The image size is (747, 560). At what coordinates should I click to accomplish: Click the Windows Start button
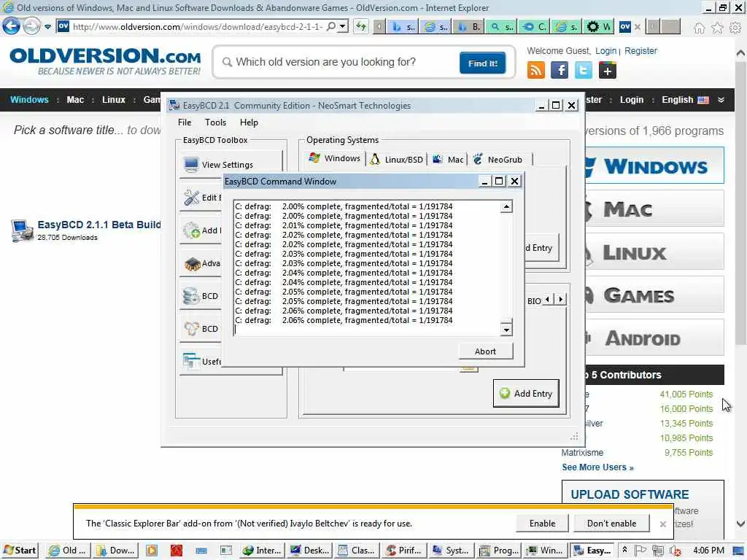click(x=20, y=550)
